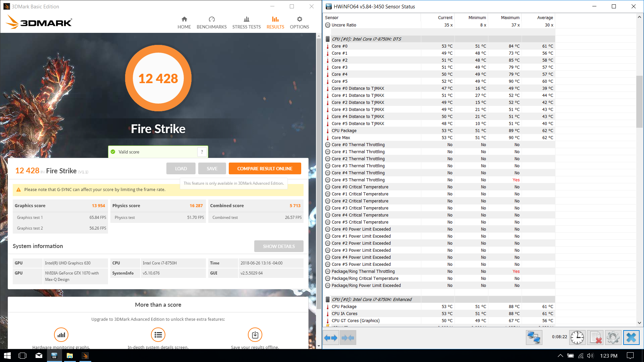
Task: Open Windows Start menu
Action: tap(7, 356)
